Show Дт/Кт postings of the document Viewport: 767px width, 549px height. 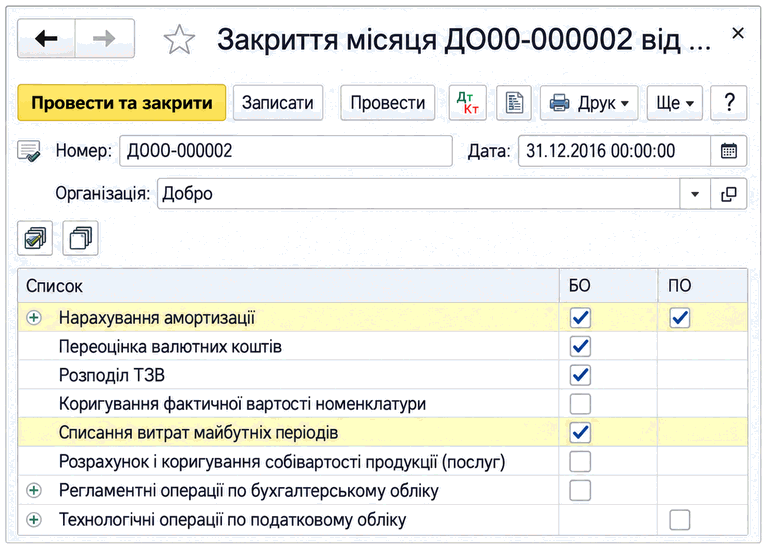point(468,103)
